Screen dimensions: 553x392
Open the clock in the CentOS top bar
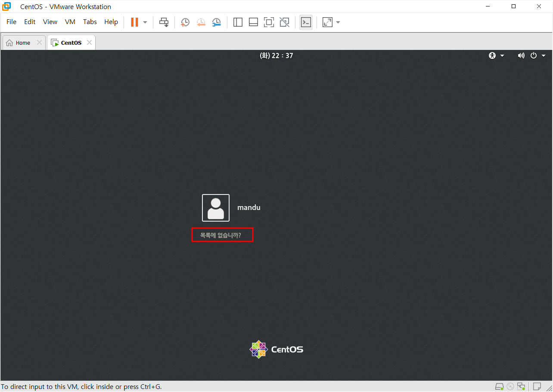click(276, 56)
